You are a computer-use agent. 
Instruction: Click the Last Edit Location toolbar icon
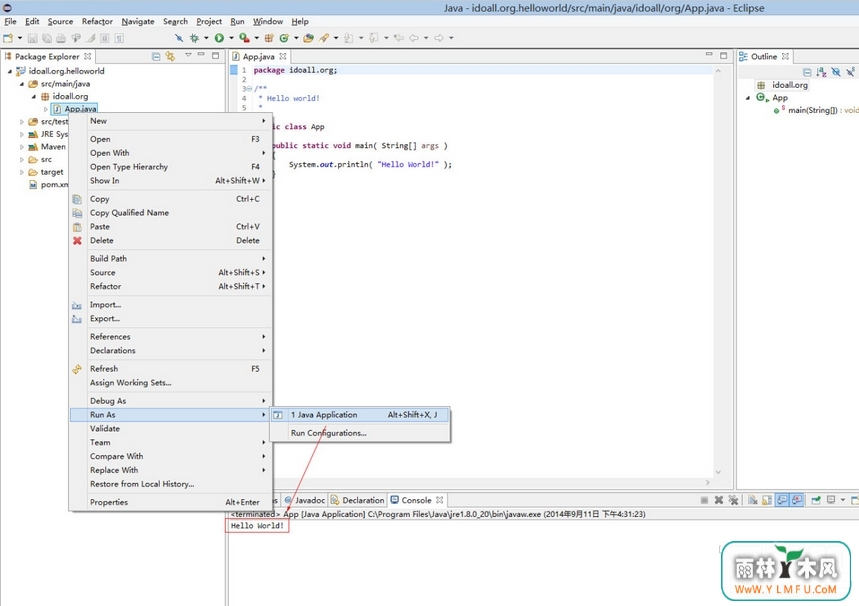pos(399,38)
